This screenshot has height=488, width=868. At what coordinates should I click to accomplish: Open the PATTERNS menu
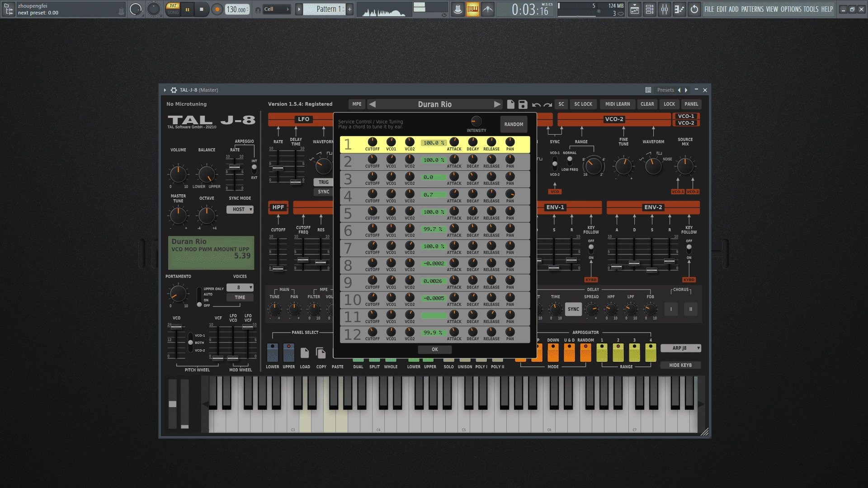click(x=752, y=9)
